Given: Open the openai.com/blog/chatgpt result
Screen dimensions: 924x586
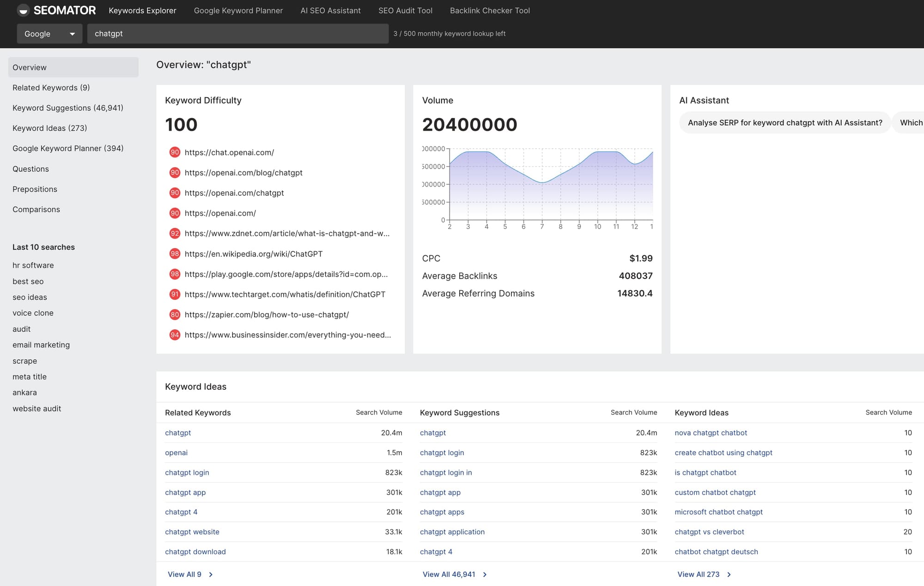Looking at the screenshot, I should pos(243,173).
